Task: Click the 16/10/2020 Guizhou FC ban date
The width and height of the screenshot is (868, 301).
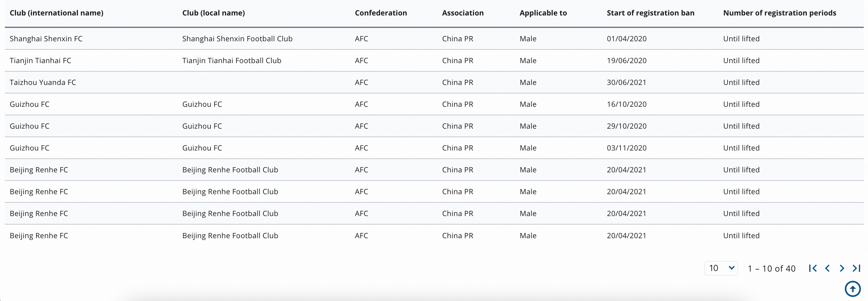Action: point(627,104)
